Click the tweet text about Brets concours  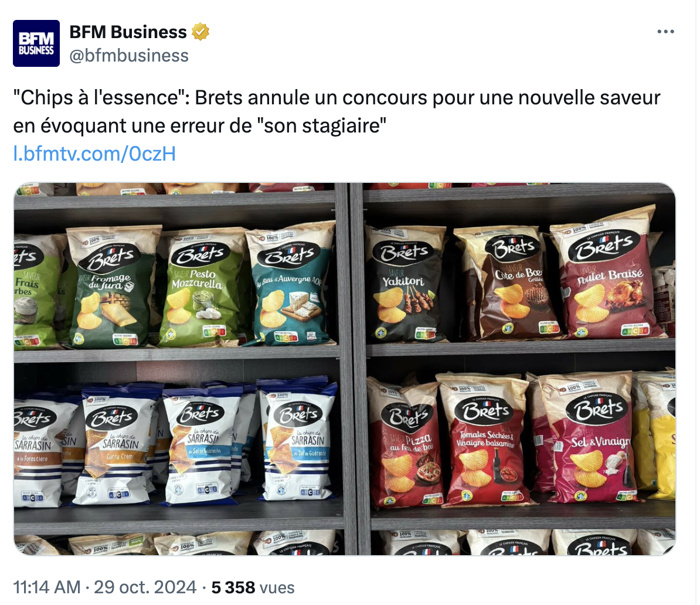tap(337, 111)
